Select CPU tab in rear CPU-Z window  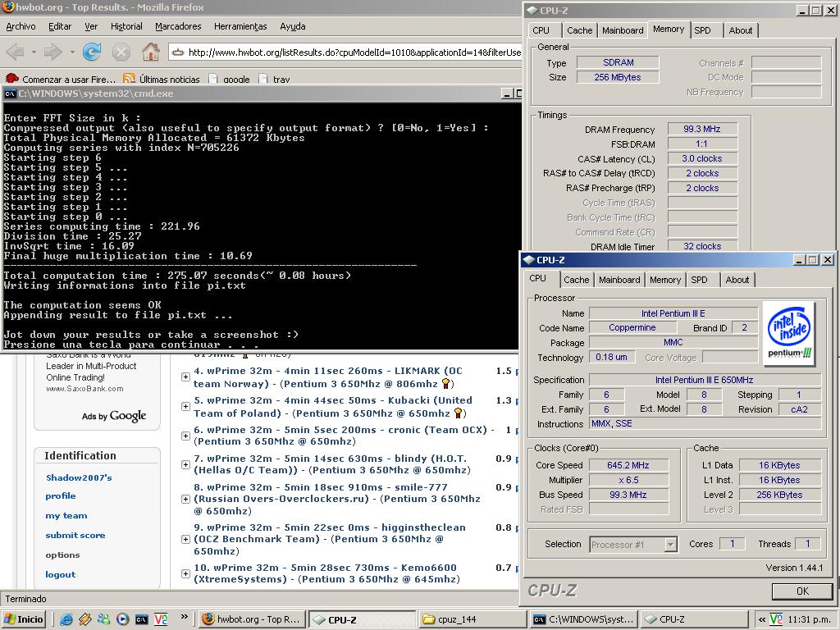[x=541, y=30]
